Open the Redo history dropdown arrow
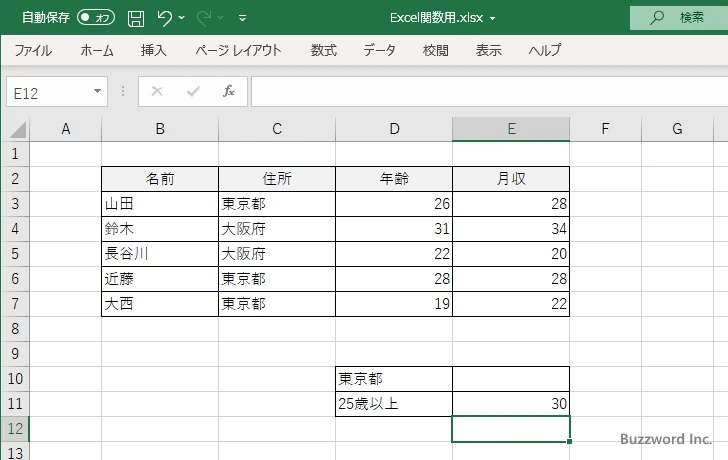The image size is (728, 460). pyautogui.click(x=221, y=18)
